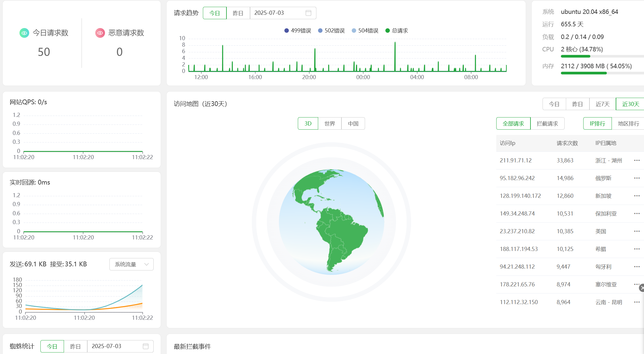Click the 发送:69.1 KB label
The image size is (644, 354).
28,264
